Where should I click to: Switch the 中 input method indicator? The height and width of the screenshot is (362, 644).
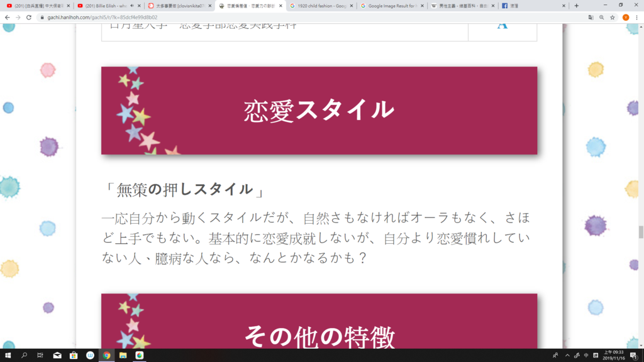click(586, 356)
